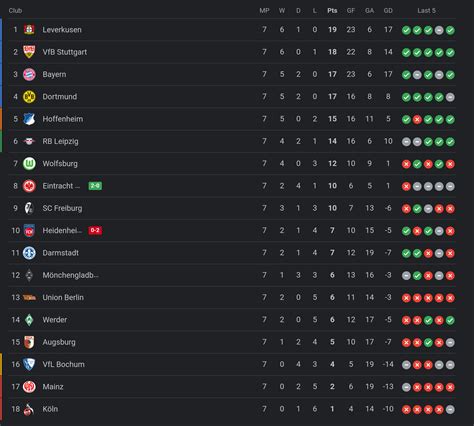Select the Werder Bremen diamond crest

[29, 320]
